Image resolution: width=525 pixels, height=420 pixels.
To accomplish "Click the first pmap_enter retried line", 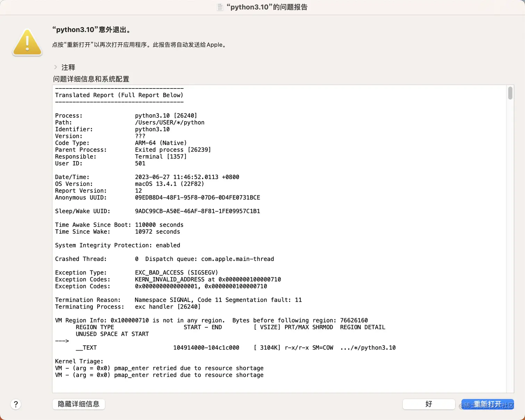I will click(159, 368).
